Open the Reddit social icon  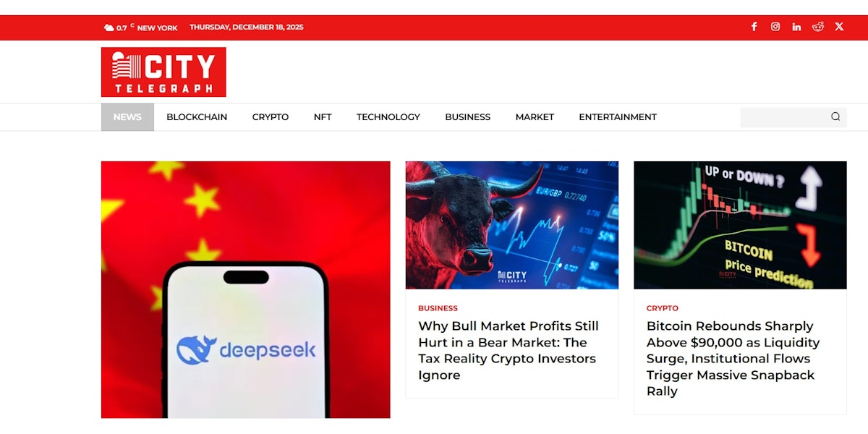click(x=818, y=27)
